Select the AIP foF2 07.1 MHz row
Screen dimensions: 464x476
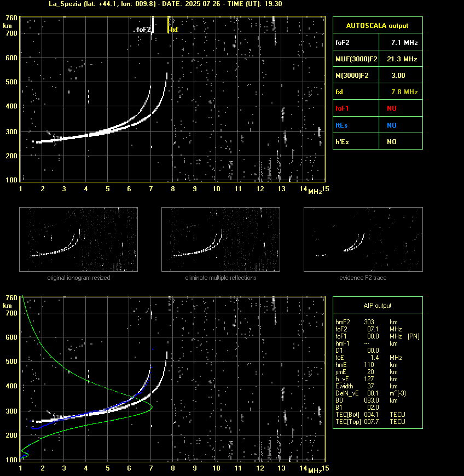coord(368,329)
